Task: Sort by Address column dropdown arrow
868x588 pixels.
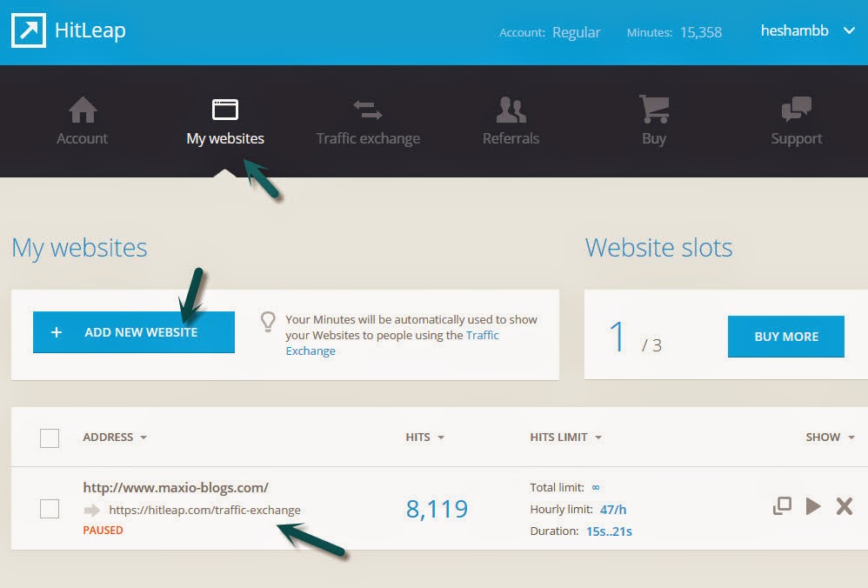Action: [144, 438]
